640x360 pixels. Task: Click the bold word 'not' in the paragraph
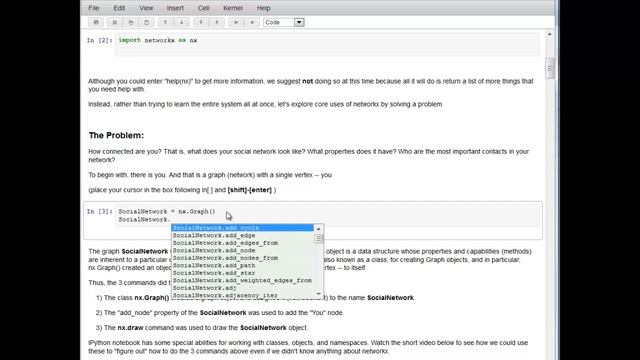[307, 81]
